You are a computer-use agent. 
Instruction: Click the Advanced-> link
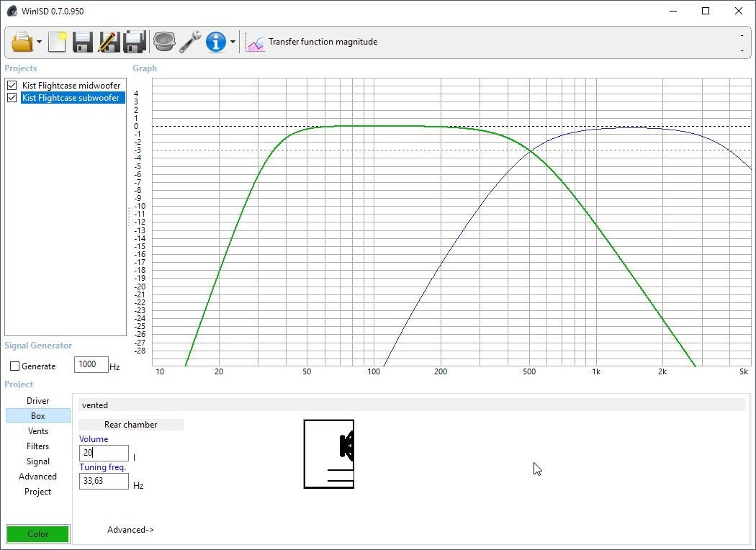pos(130,530)
